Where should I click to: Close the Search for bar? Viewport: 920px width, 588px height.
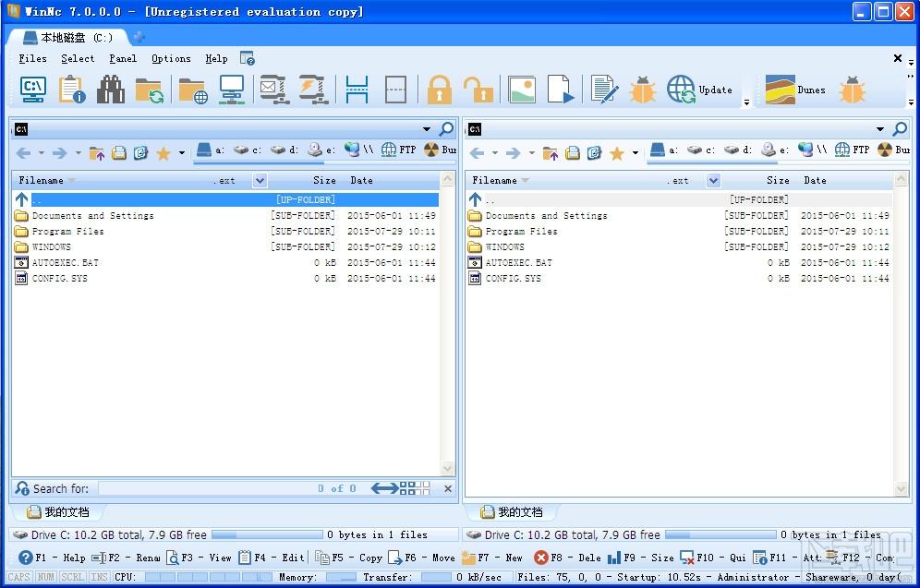448,488
